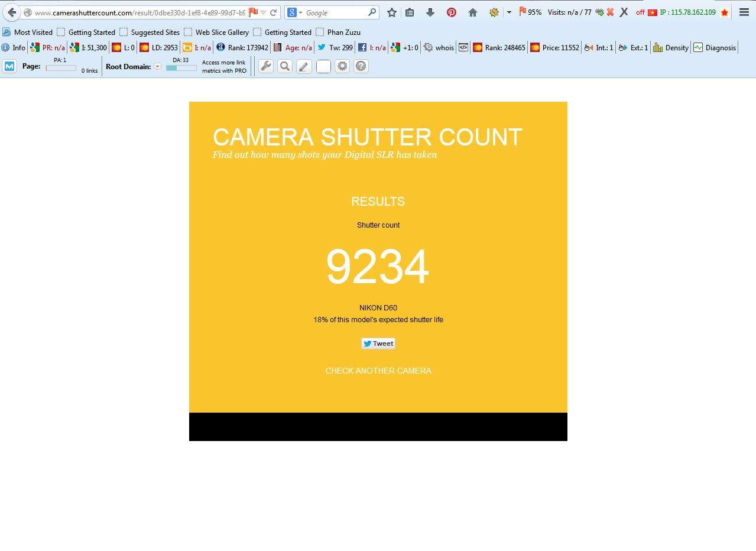Click the Google index 'I: 51,300' metric
Screen dimensions: 756x551
click(x=88, y=48)
